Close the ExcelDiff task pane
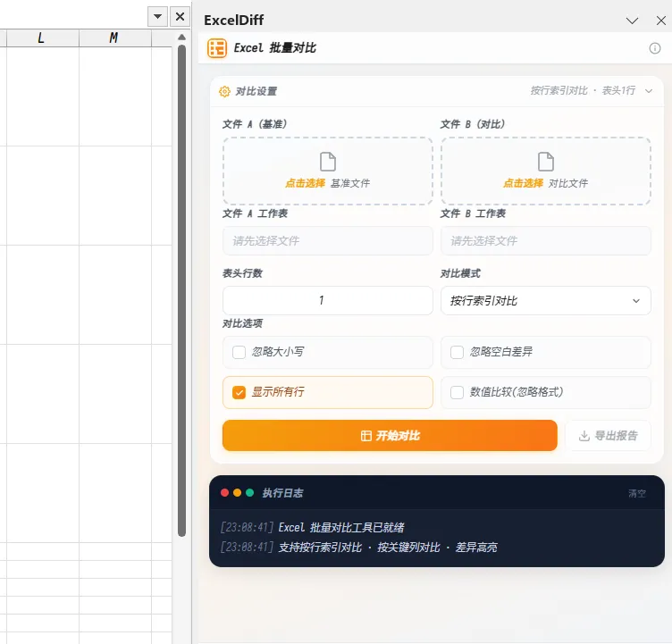This screenshot has height=644, width=672. tap(661, 21)
